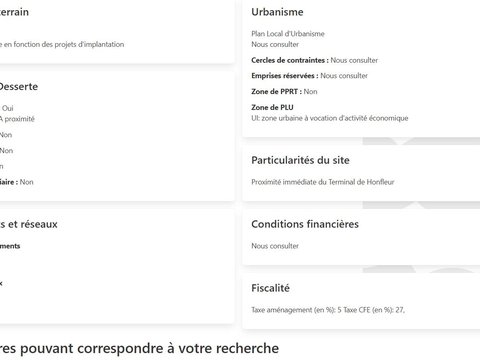480x360 pixels.
Task: Click Nous consulter under Conditions financières
Action: (x=275, y=246)
